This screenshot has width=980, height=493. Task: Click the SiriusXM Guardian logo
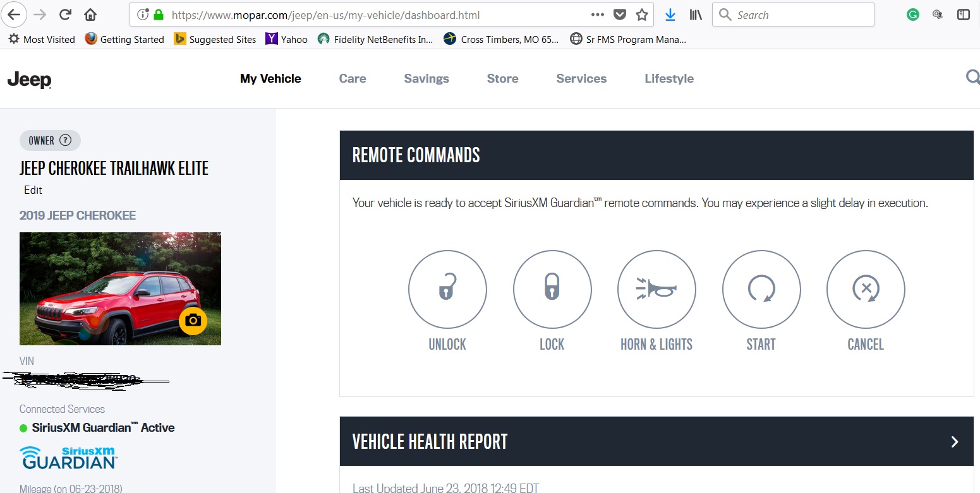[x=68, y=458]
